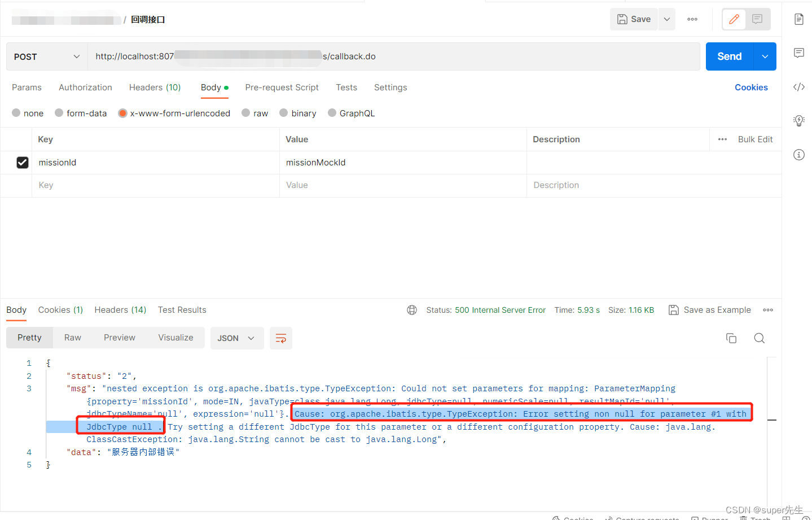Select the Raw response view

coord(73,338)
